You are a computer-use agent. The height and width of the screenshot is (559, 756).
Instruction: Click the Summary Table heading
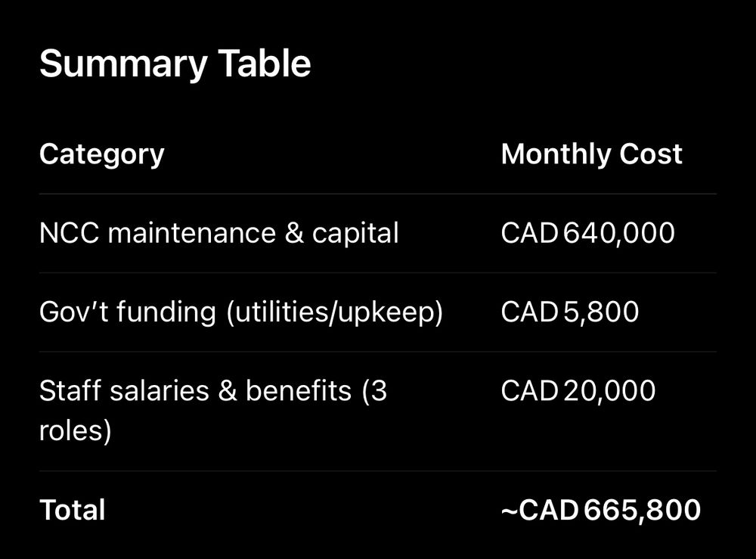175,64
